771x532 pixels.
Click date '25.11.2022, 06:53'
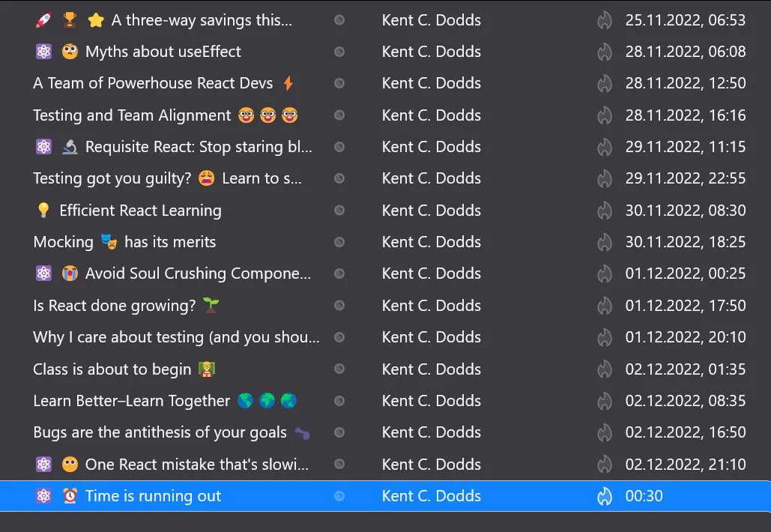click(x=686, y=20)
